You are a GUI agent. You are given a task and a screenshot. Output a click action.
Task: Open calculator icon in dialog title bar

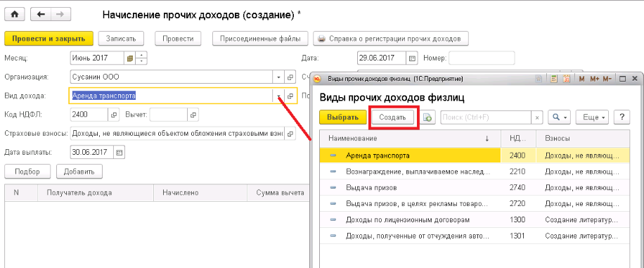point(553,79)
